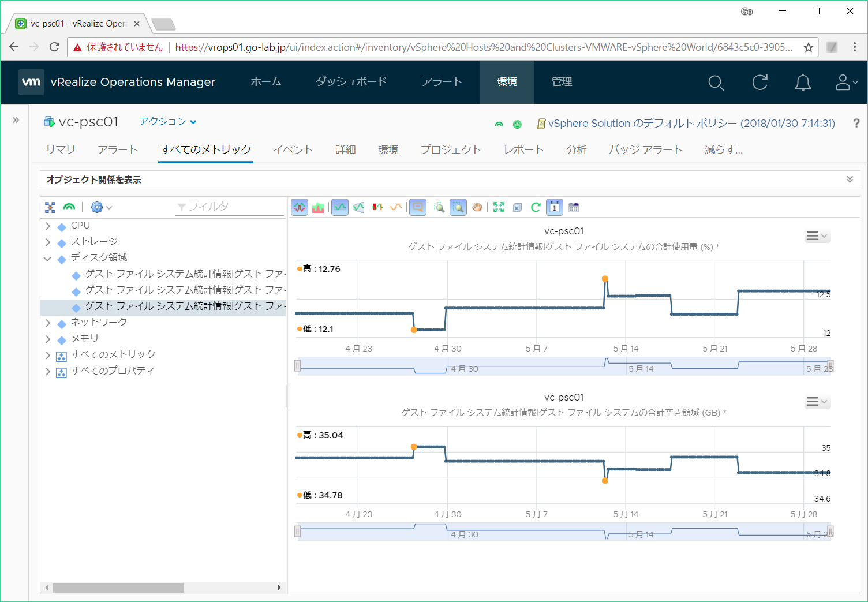Click the browser back arrow

(14, 47)
